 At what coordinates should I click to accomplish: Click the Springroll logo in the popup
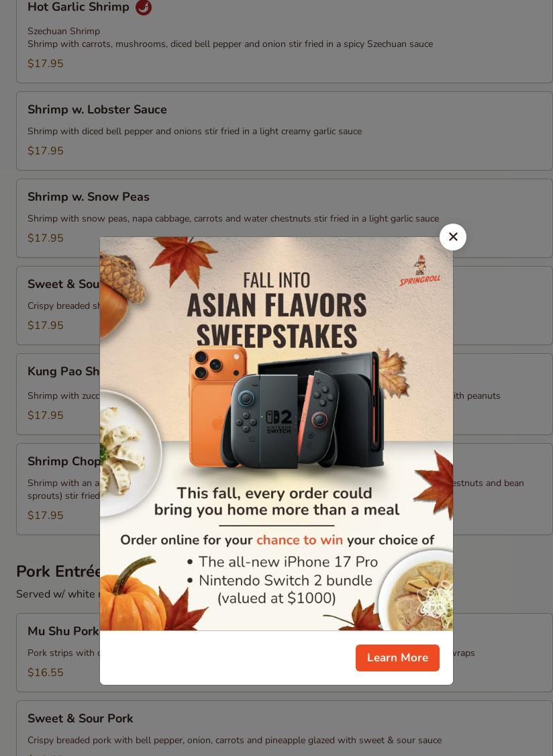[x=420, y=271]
